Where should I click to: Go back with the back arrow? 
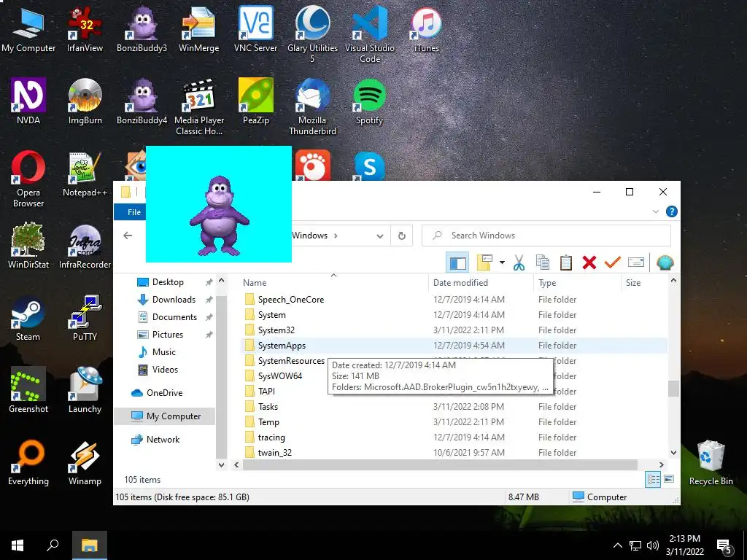tap(128, 236)
